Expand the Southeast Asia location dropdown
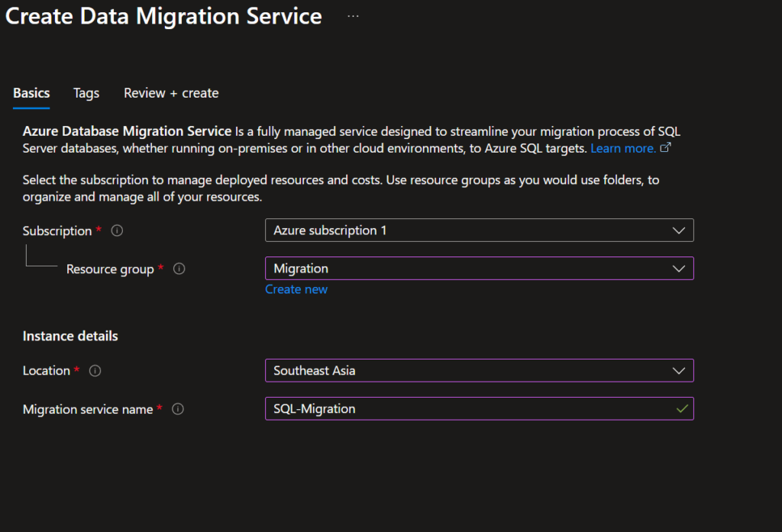The image size is (782, 532). [479, 371]
